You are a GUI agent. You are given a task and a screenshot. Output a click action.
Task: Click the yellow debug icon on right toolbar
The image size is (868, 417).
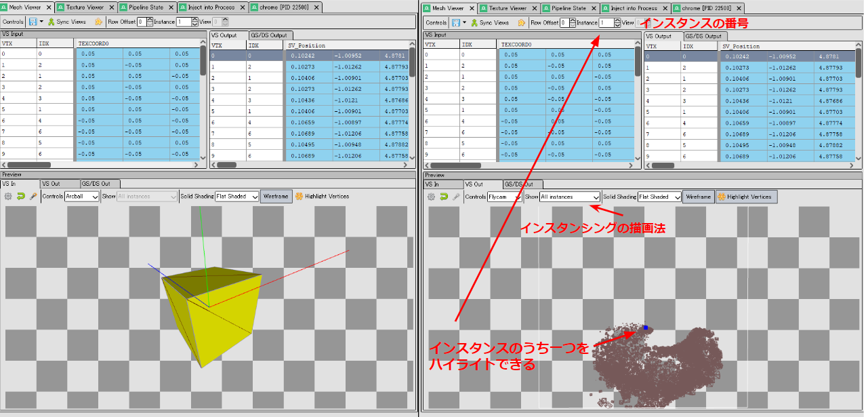[x=522, y=22]
